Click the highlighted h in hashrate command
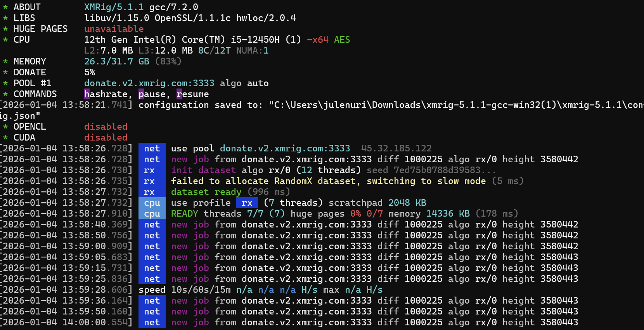 tap(87, 94)
